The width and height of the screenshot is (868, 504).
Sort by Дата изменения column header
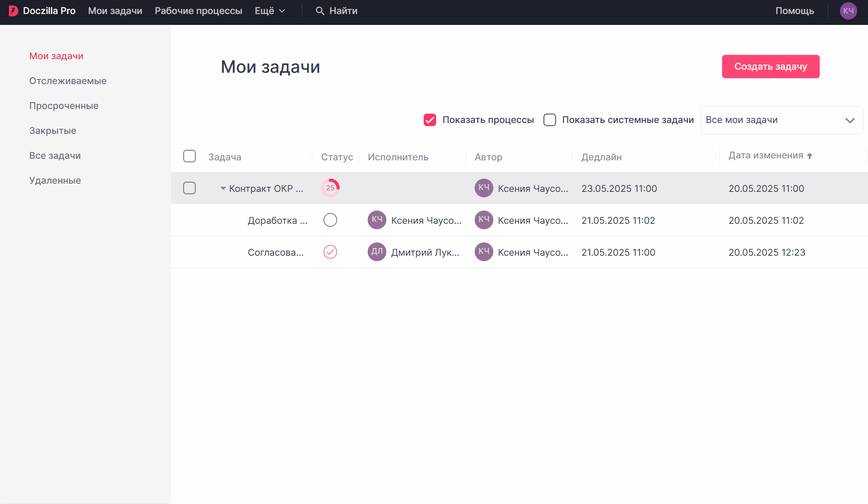(766, 156)
